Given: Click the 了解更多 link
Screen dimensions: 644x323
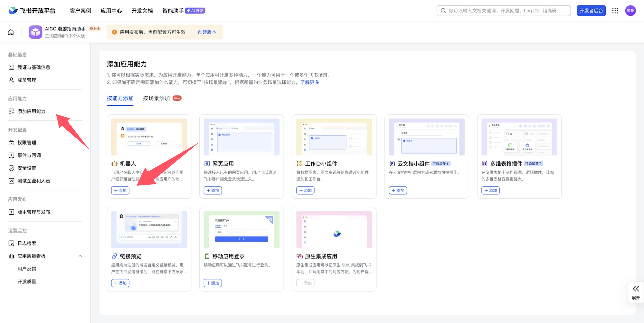Looking at the screenshot, I should (309, 82).
